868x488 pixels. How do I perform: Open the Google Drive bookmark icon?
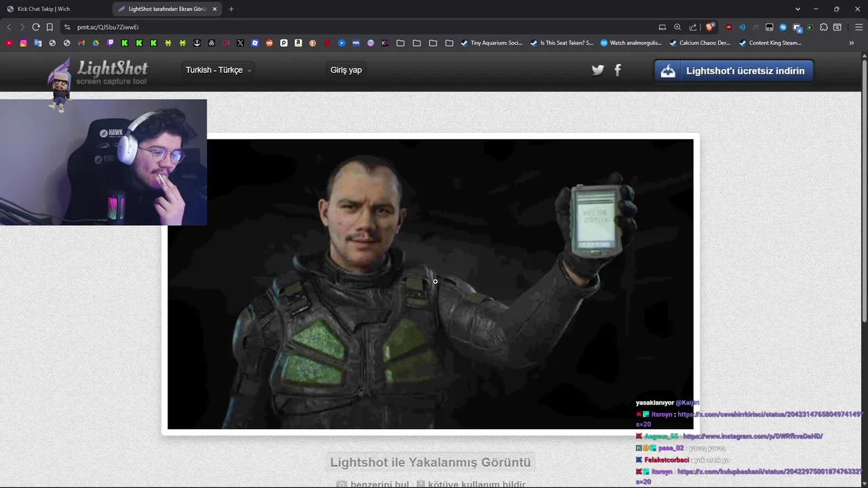click(96, 43)
